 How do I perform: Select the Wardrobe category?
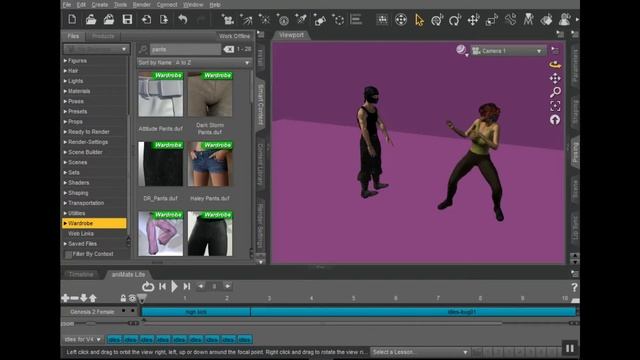94,223
